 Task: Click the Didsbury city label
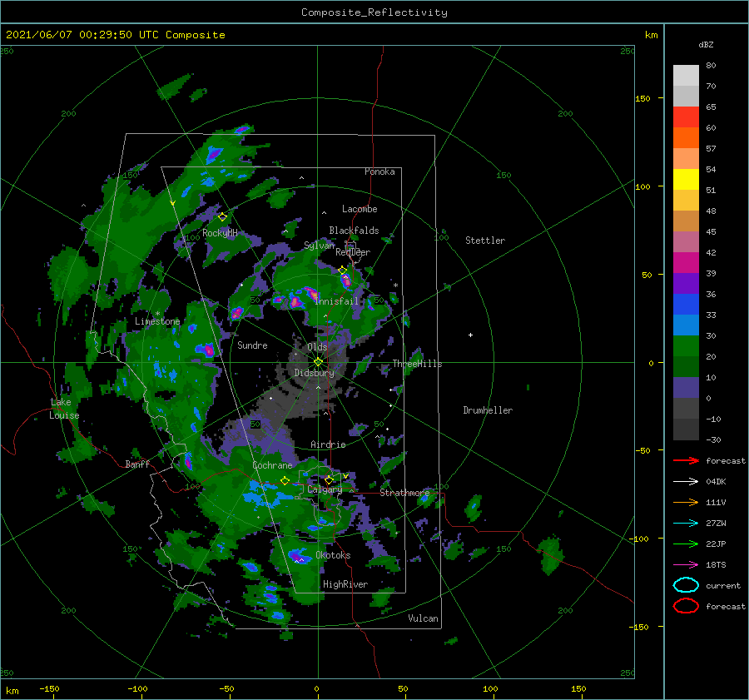coord(314,373)
